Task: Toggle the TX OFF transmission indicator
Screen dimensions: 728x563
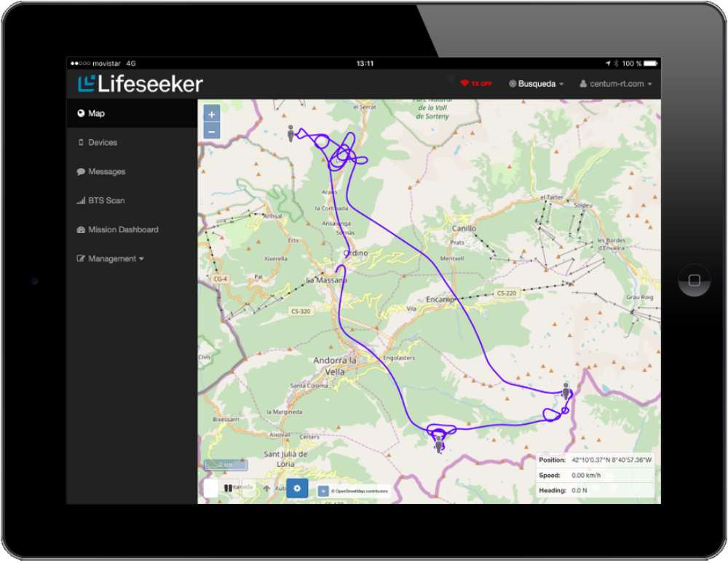Action: [476, 84]
